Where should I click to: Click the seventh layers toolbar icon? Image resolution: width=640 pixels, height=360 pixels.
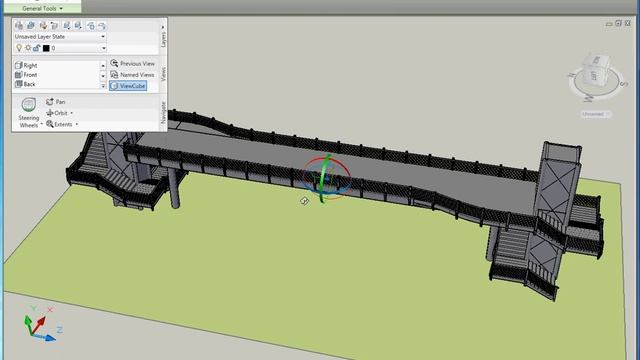pos(90,26)
